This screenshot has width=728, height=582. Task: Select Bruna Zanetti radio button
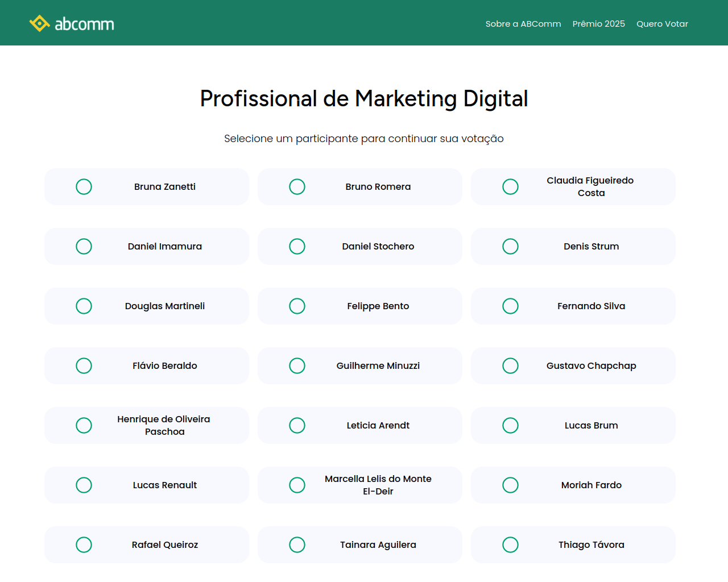pyautogui.click(x=84, y=186)
